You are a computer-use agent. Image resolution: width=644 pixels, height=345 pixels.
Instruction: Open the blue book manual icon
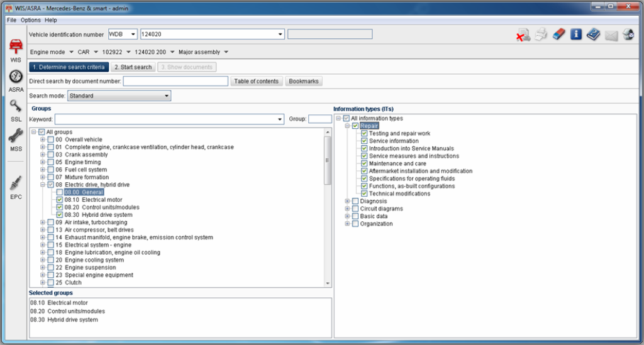(593, 34)
